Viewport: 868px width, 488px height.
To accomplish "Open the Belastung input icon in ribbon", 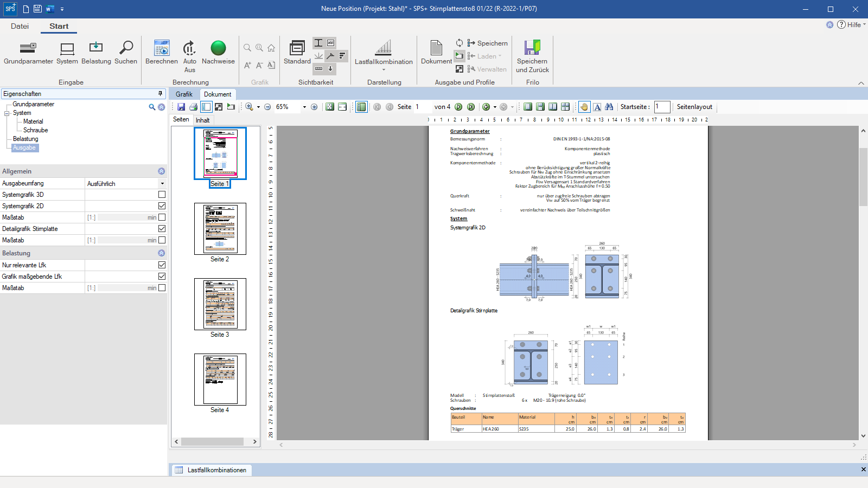I will point(96,53).
